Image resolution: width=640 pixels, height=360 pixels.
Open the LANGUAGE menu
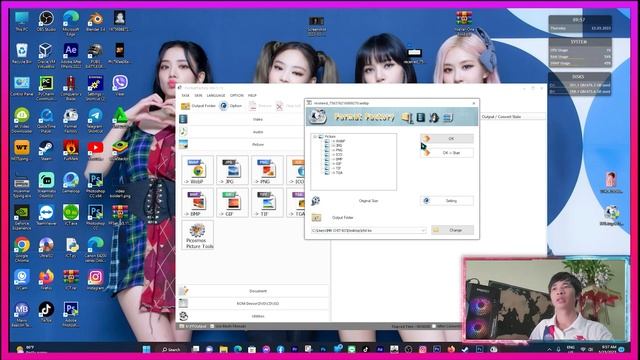pyautogui.click(x=216, y=96)
